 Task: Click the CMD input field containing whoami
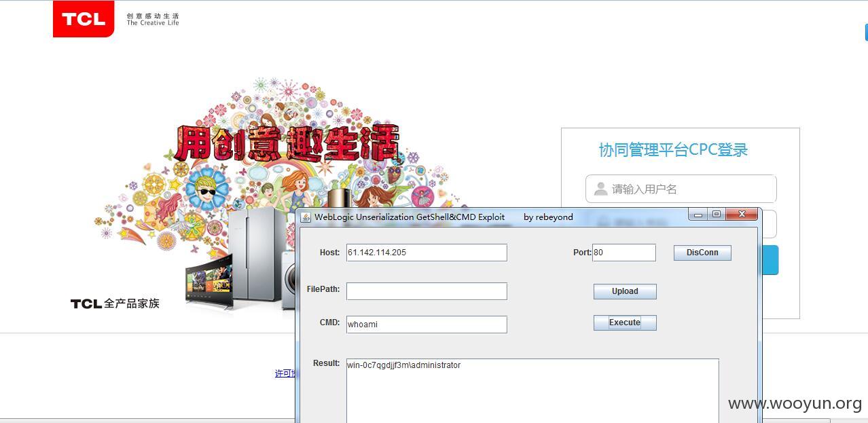click(427, 325)
